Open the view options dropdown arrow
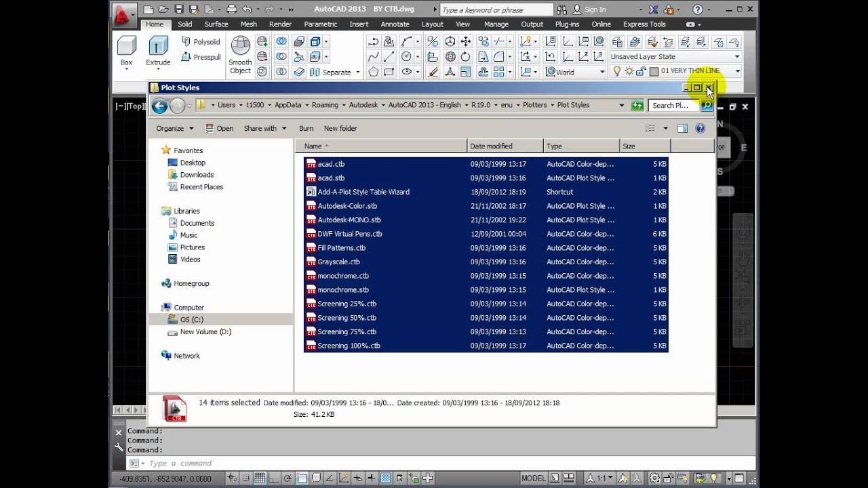The width and height of the screenshot is (868, 488). (x=665, y=128)
